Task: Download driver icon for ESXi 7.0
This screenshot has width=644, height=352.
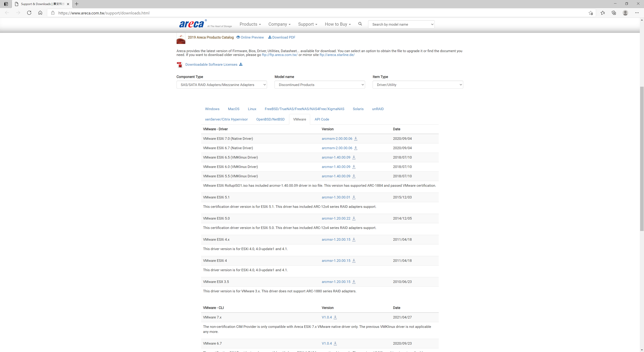Action: click(x=356, y=139)
